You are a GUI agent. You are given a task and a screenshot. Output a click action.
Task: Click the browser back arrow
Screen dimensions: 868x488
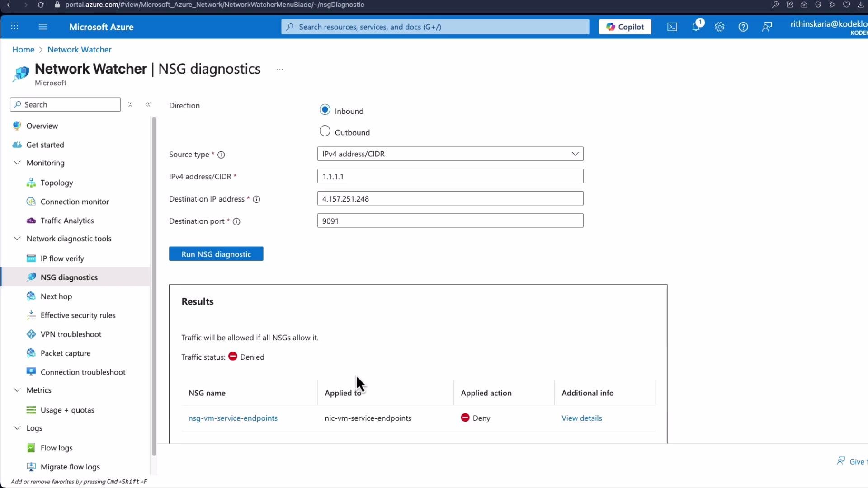click(9, 5)
